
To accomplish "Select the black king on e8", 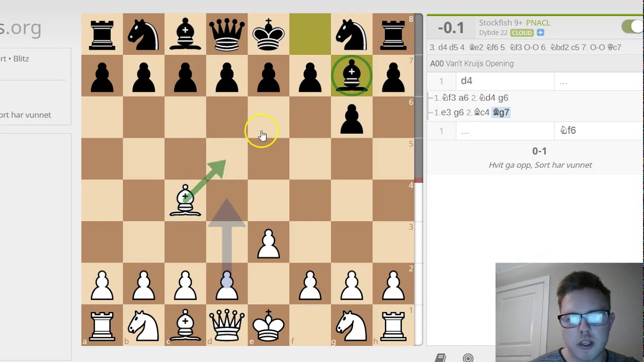I will (269, 34).
